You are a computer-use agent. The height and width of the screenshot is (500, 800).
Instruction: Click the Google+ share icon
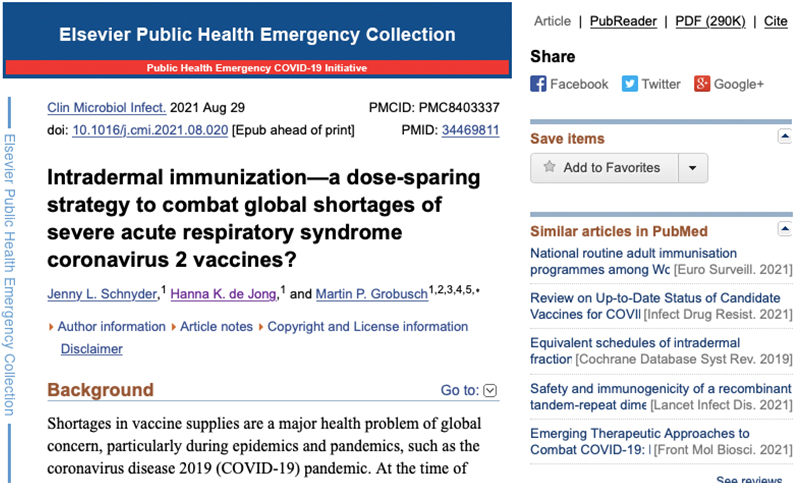coord(702,84)
